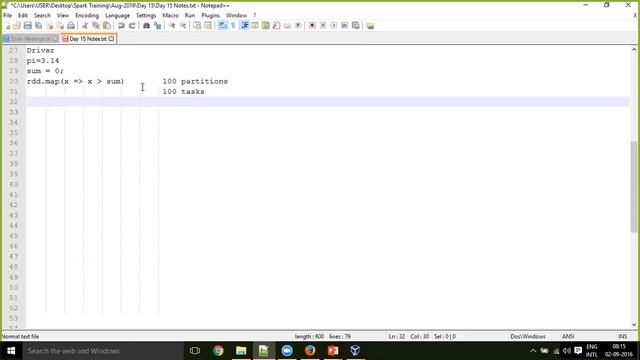Viewport: 640px width, 360px height.
Task: Click the Stop Recording macro icon
Action: tap(323, 26)
